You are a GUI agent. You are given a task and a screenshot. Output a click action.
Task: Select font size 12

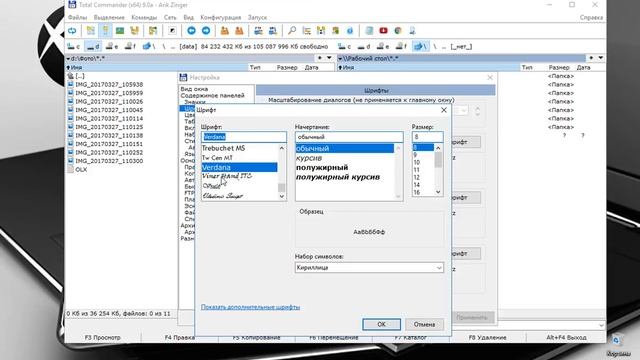(416, 178)
